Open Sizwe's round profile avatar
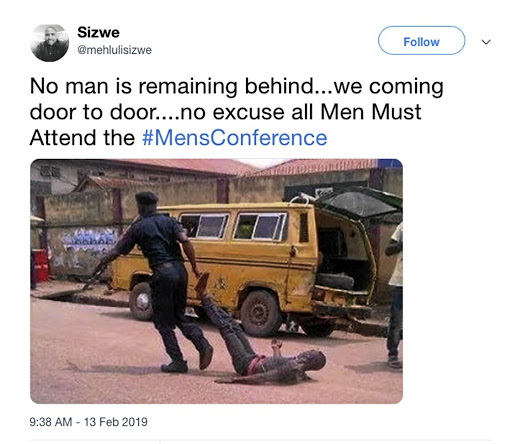The width and height of the screenshot is (512, 444). click(49, 43)
